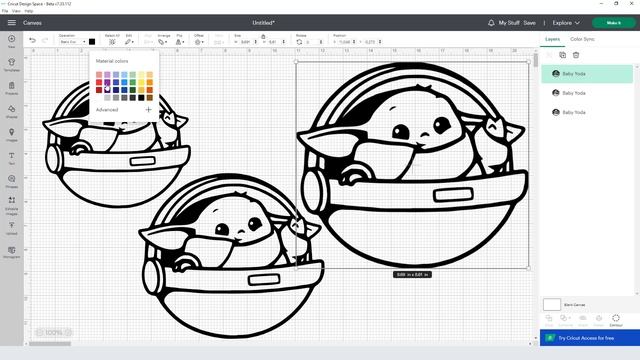
Task: Click the canvas horizontal scrollbar
Action: click(50, 344)
